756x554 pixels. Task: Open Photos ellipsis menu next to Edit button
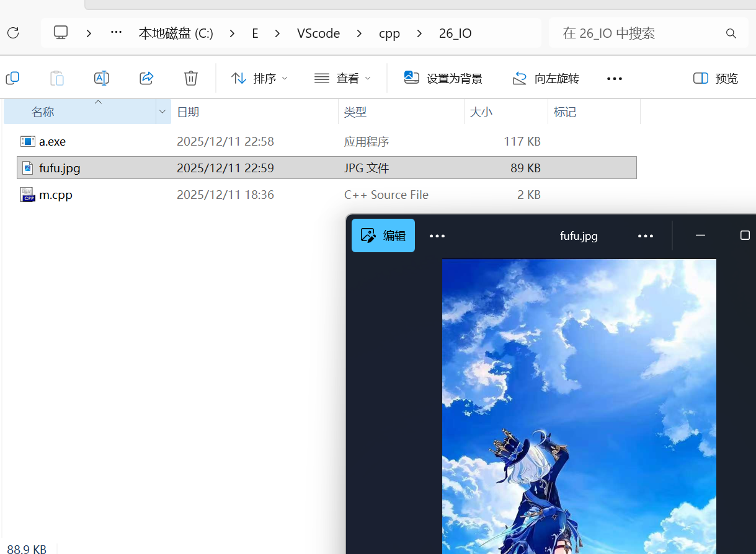(x=437, y=236)
